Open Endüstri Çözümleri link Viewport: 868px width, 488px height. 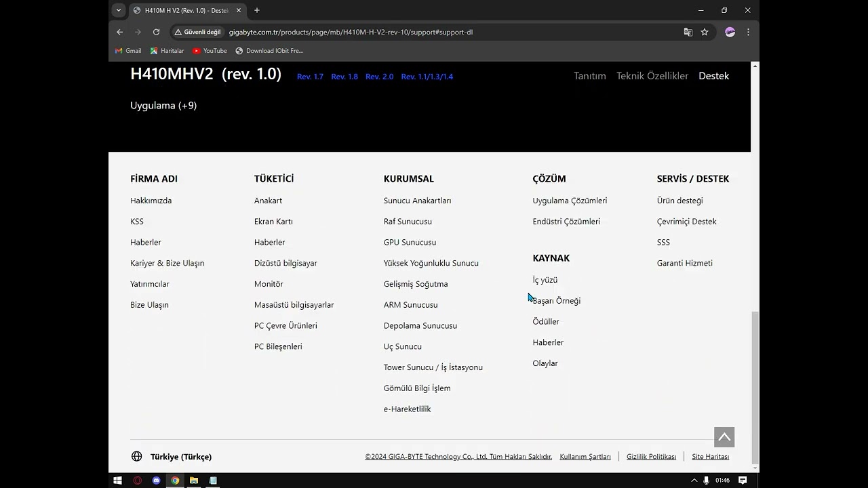point(566,222)
